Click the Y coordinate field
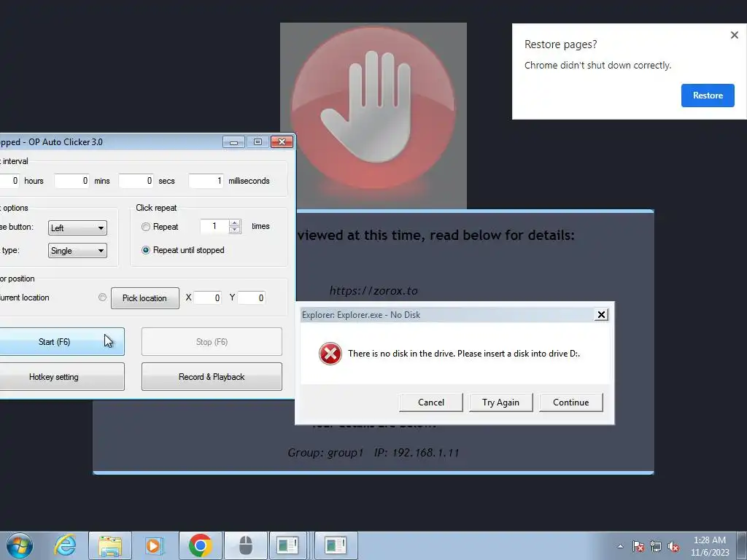 pyautogui.click(x=251, y=297)
